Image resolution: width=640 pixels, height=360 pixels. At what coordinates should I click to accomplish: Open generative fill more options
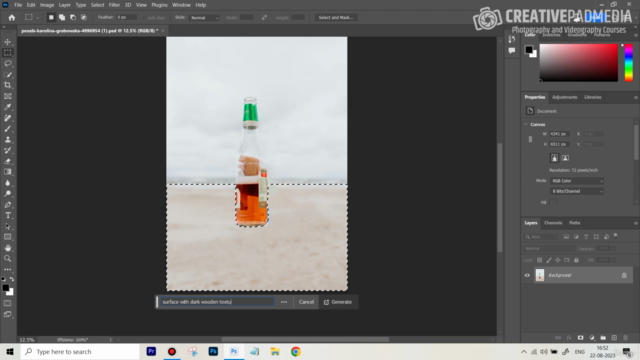click(284, 302)
